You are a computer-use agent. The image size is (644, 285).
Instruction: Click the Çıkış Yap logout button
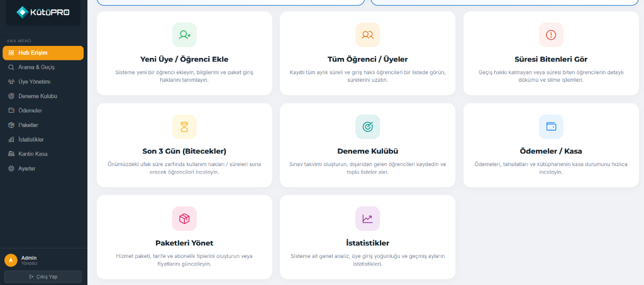(43, 277)
